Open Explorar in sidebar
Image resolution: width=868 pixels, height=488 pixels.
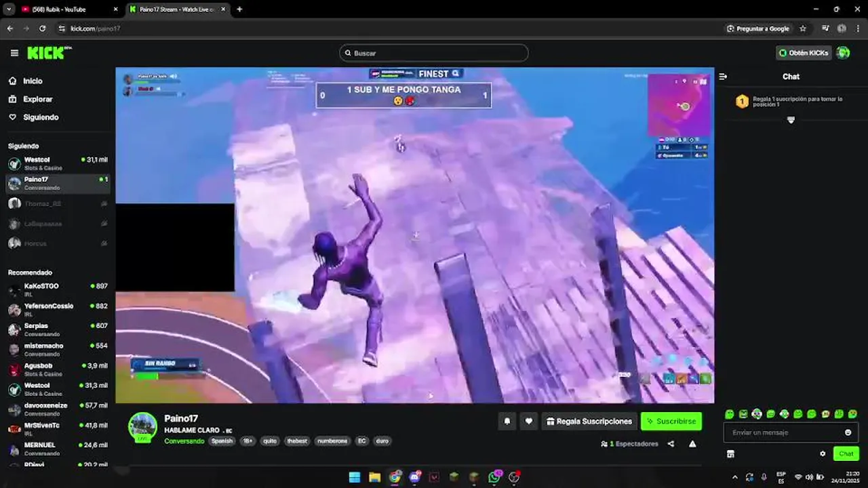click(37, 99)
